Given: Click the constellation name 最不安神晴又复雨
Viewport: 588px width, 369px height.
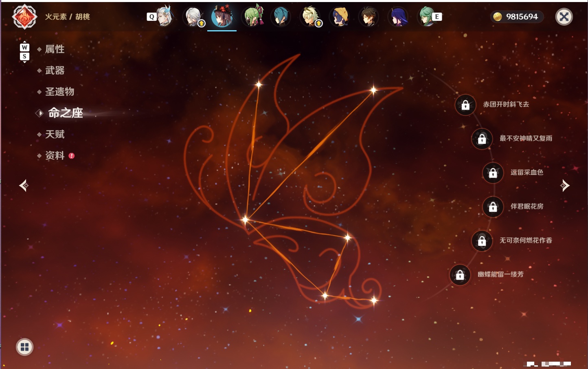Looking at the screenshot, I should click(526, 138).
